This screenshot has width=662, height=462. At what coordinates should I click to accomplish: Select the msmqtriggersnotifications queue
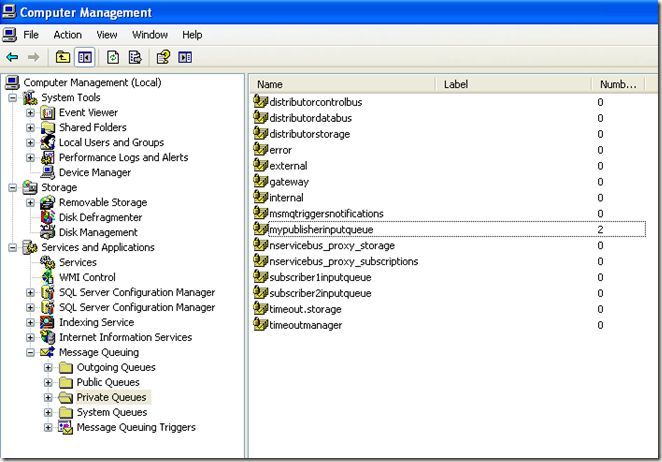pyautogui.click(x=326, y=214)
